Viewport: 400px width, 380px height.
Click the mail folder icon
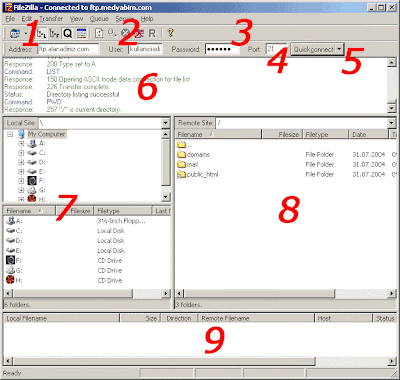point(181,164)
